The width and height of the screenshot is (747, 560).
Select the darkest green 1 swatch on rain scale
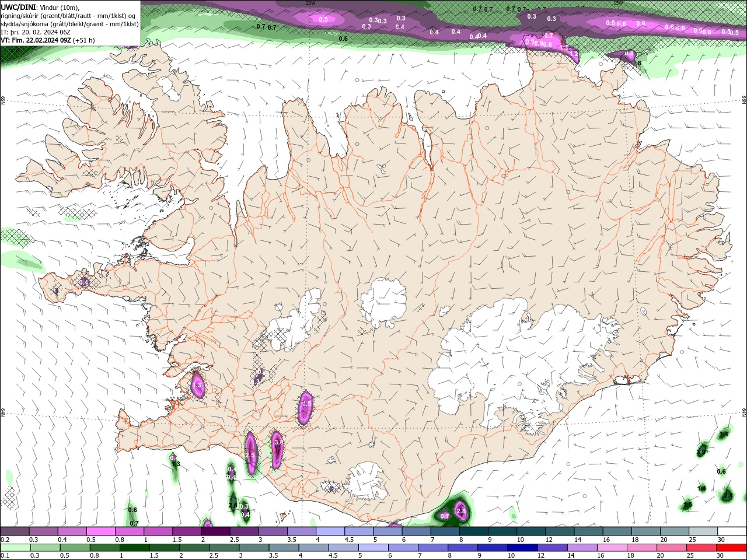(134, 548)
